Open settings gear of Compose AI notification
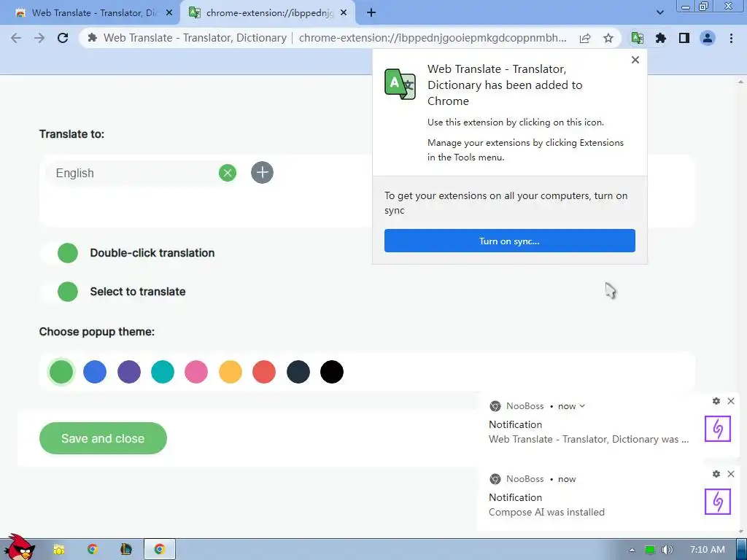Viewport: 747px width, 560px height. point(716,474)
